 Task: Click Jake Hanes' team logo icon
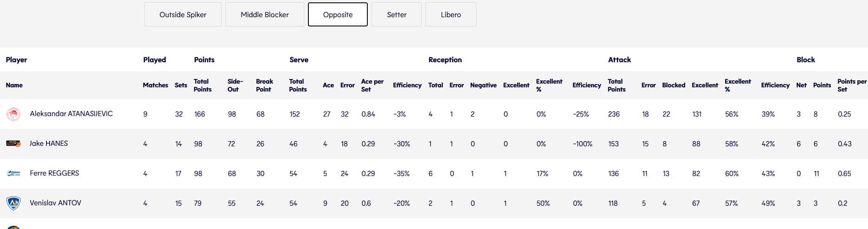[x=13, y=144]
